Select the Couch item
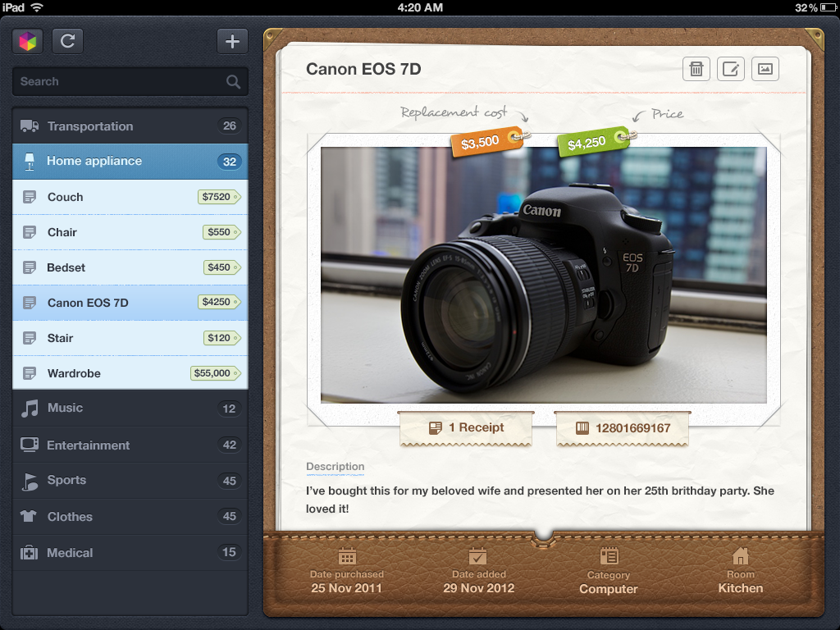 [130, 197]
